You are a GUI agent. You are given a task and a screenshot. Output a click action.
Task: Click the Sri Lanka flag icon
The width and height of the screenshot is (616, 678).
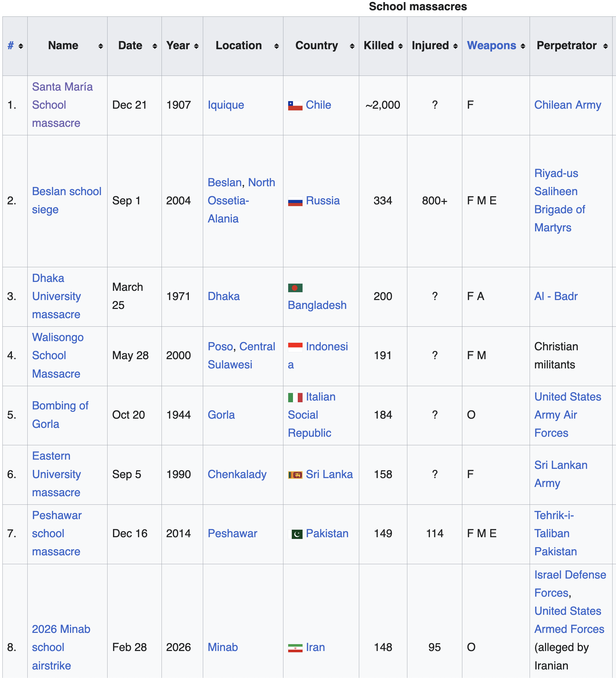295,475
